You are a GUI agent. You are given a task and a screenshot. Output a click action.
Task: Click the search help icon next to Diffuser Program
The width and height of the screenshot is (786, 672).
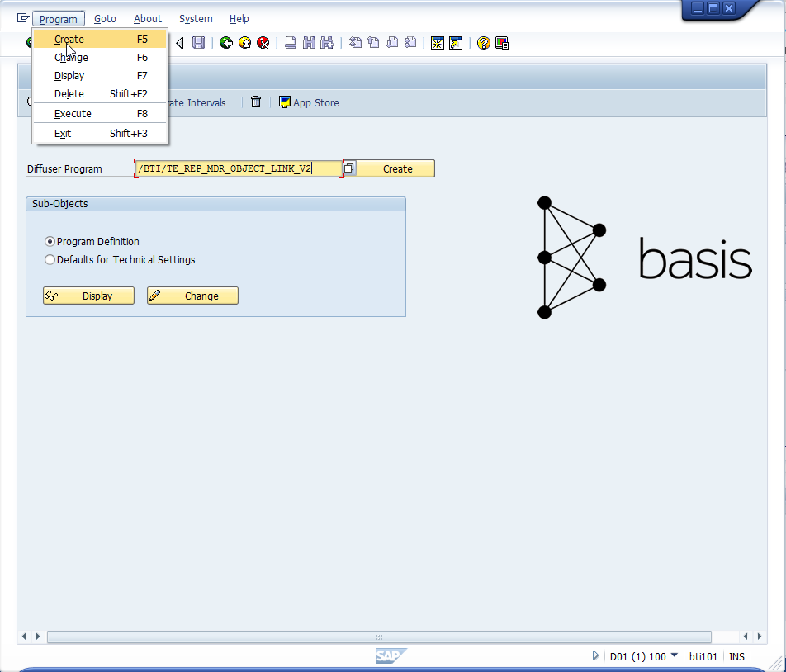click(x=349, y=168)
